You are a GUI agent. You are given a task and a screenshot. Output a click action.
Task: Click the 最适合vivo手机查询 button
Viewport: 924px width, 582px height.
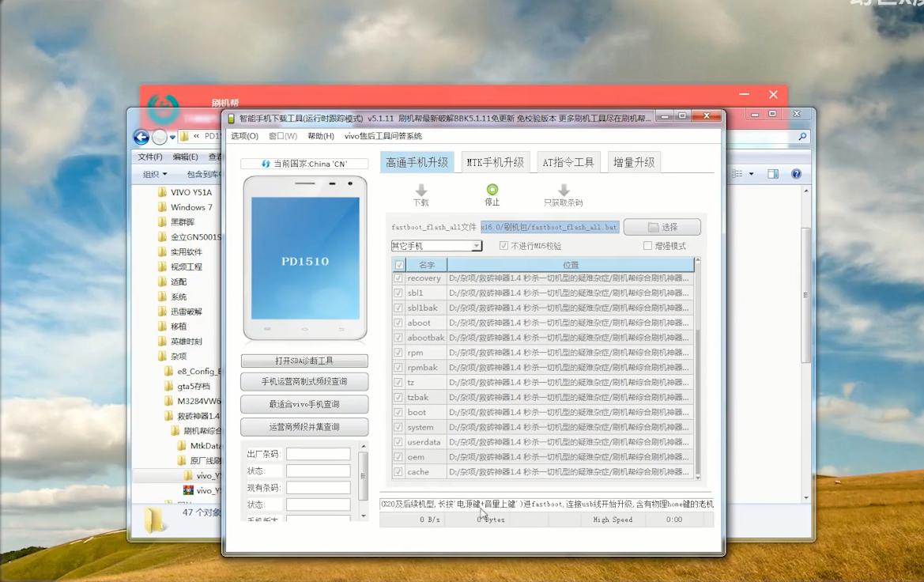pyautogui.click(x=304, y=405)
